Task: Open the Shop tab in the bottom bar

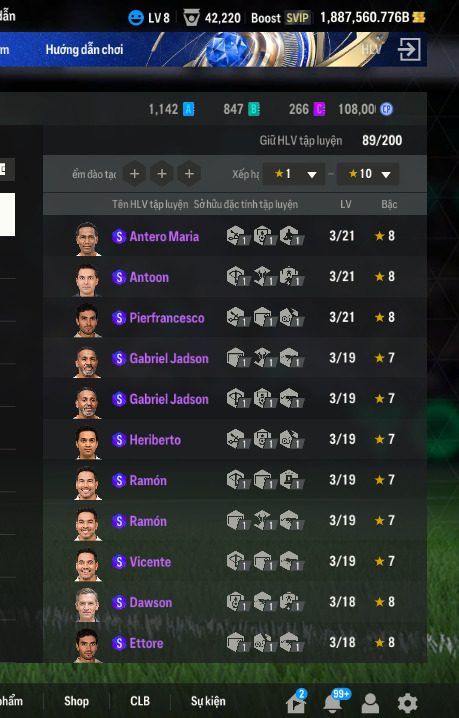Action: [76, 701]
